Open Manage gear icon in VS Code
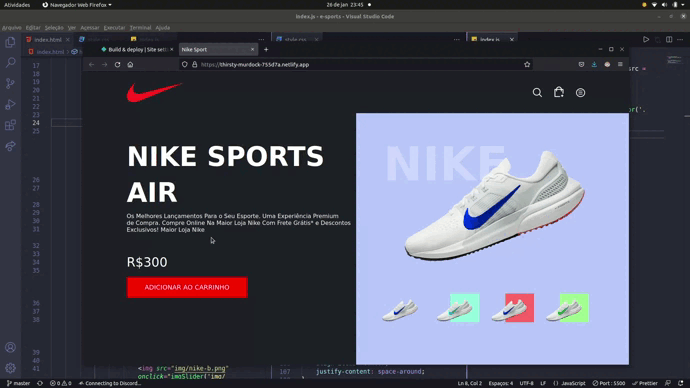690x388 pixels. 10,367
